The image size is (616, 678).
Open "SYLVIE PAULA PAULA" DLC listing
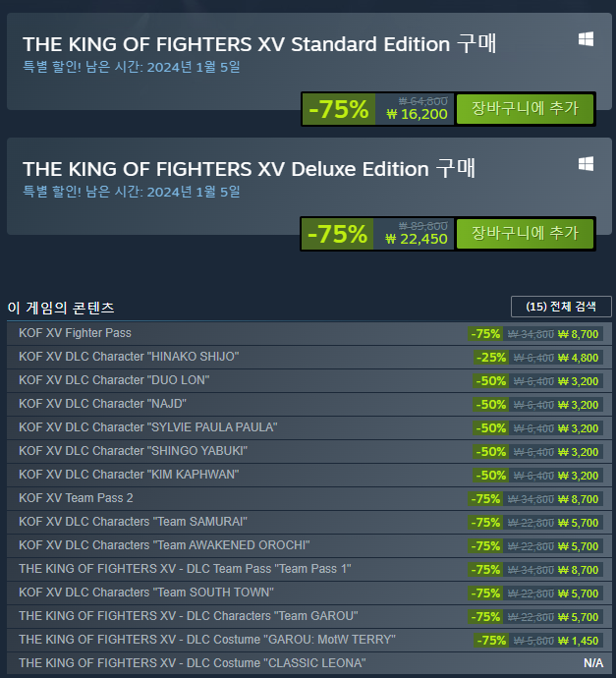tap(147, 427)
